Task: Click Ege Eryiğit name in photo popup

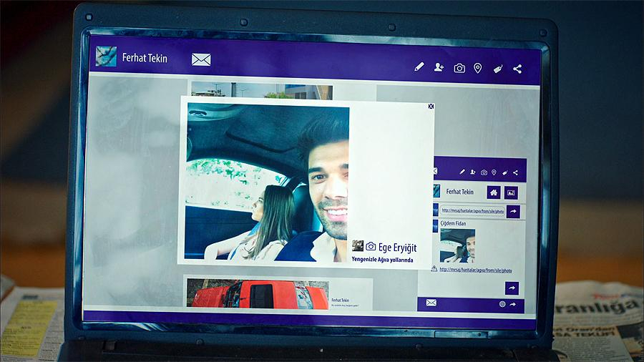Action: click(391, 247)
